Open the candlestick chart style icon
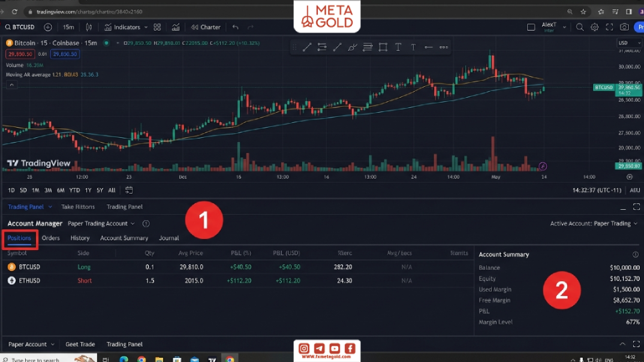Image resolution: width=644 pixels, height=362 pixels. [89, 27]
